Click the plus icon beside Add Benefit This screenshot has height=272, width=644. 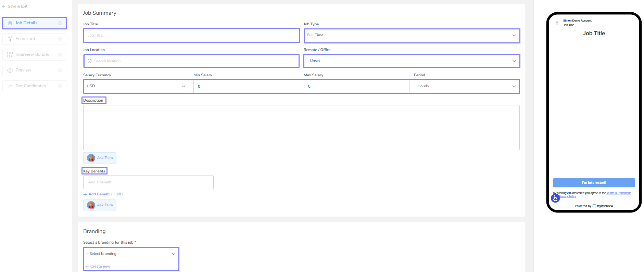[x=85, y=194]
